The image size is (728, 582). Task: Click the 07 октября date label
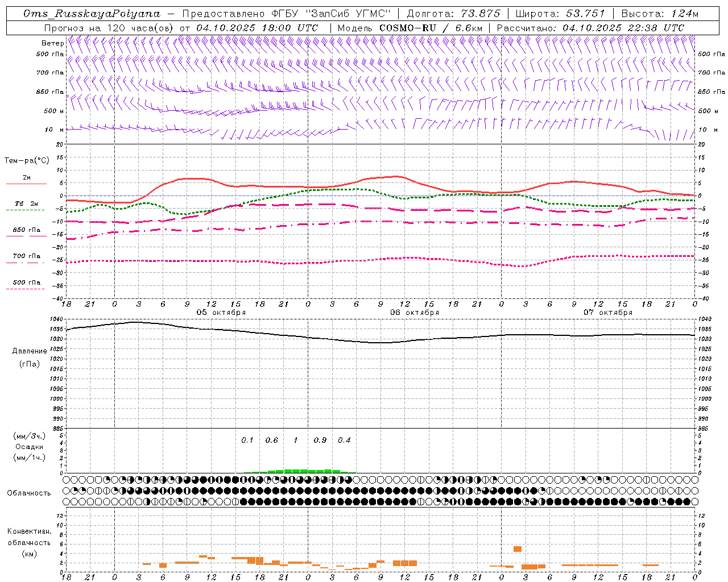tap(608, 312)
